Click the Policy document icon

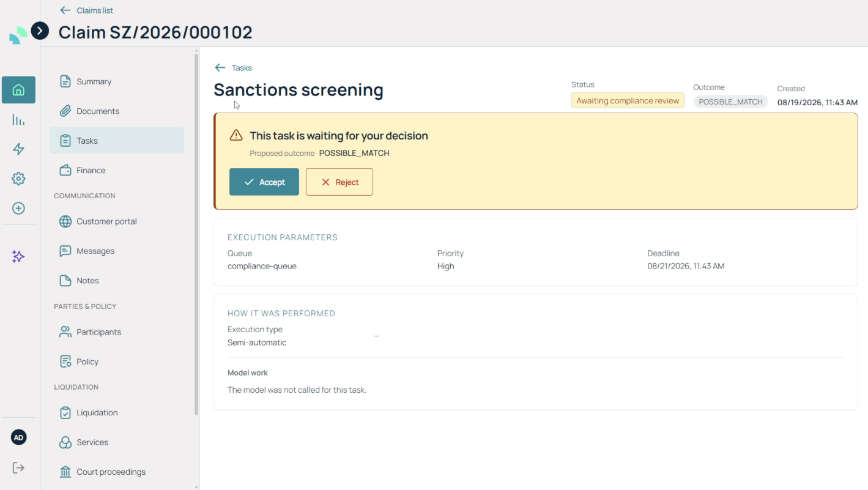(65, 362)
